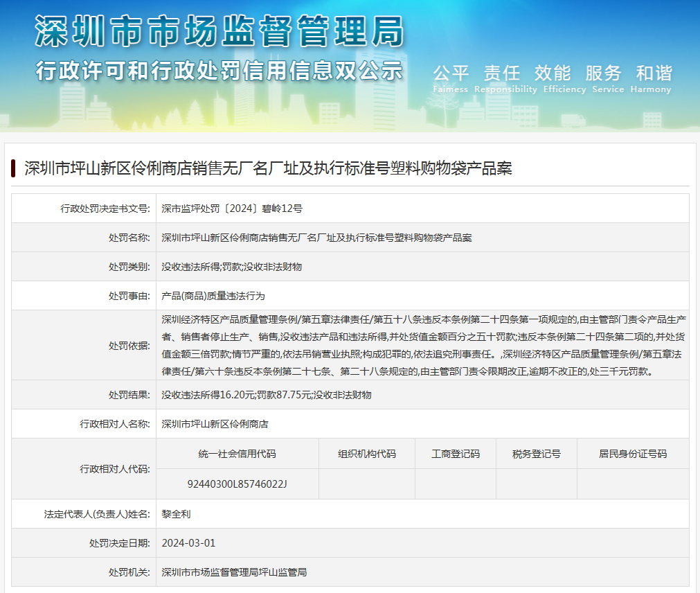Select the 处罚名称 label
This screenshot has height=593, width=700.
(x=129, y=238)
